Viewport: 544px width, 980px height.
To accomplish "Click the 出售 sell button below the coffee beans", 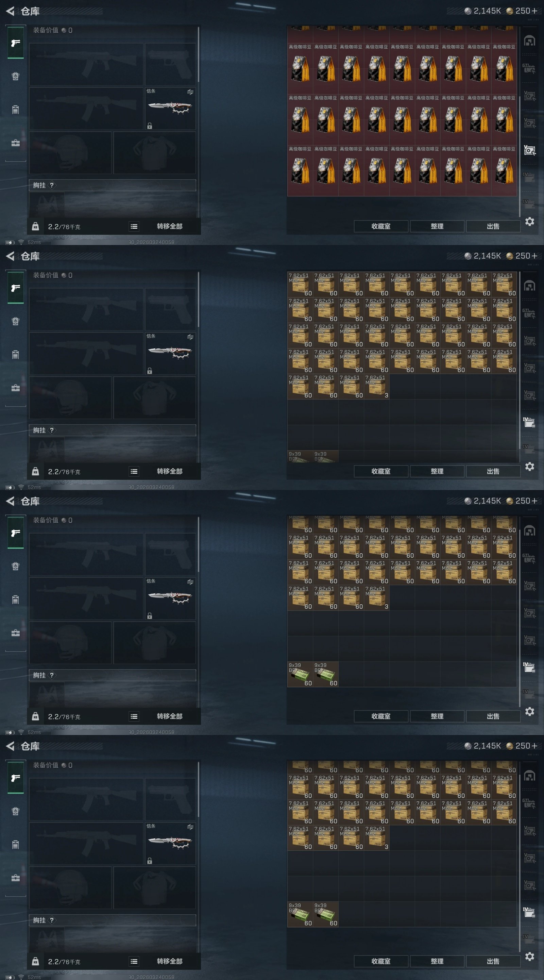I will tap(493, 226).
